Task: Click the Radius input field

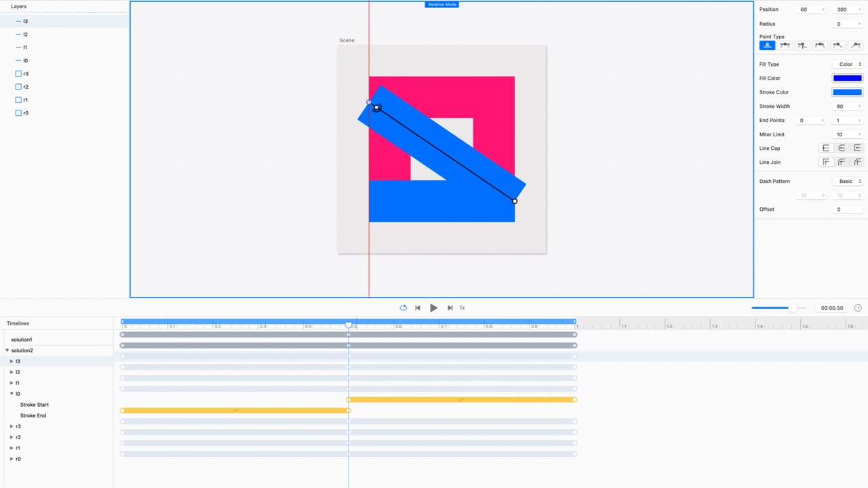Action: 848,24
